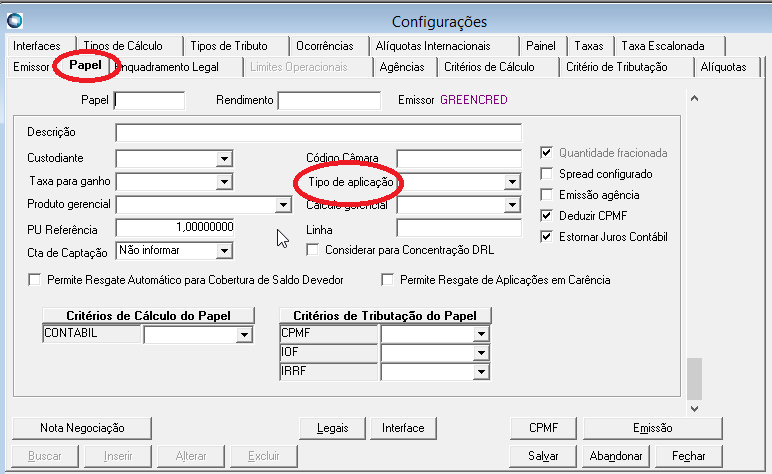Screen dimensions: 772x474
Task: Click the Critérios de Tributação do Papel header
Action: 385,316
